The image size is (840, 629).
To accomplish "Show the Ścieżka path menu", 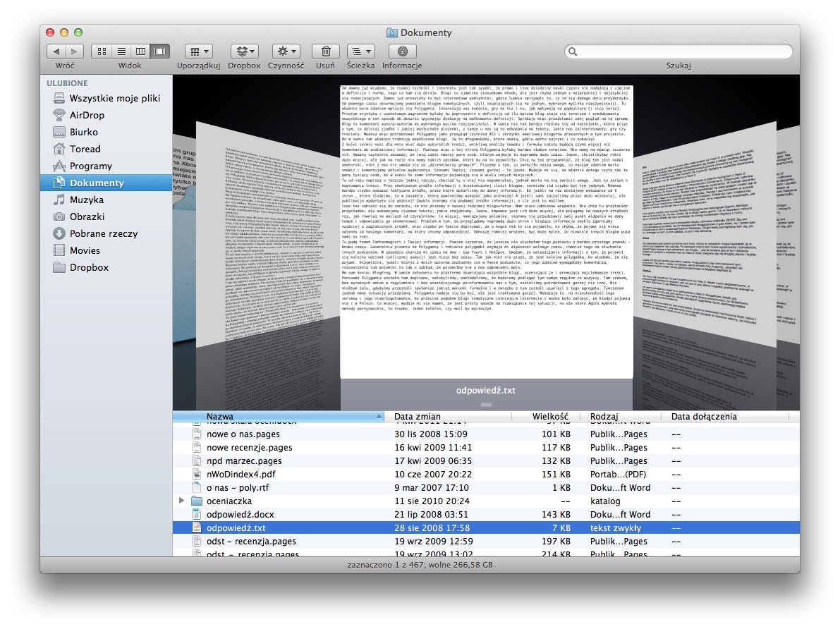I will tap(360, 51).
